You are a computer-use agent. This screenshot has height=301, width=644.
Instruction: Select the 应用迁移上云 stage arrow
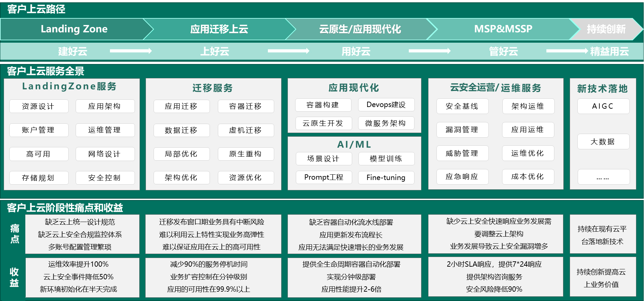[x=219, y=29]
